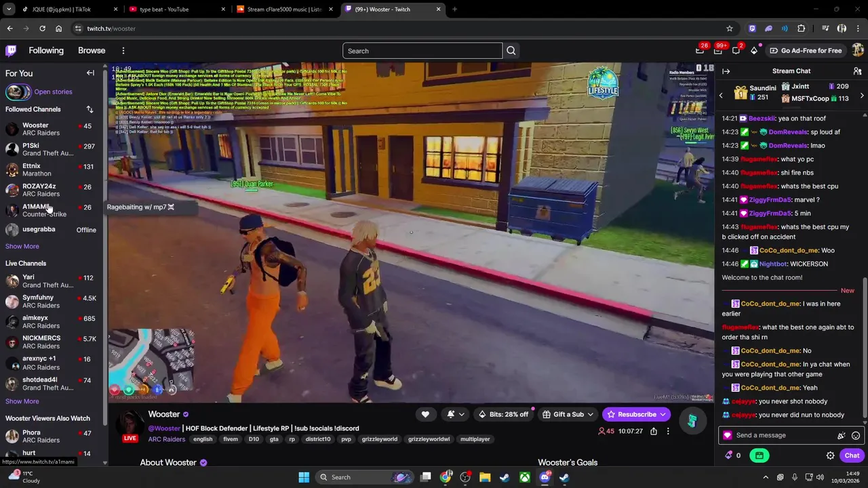Show more live channels
This screenshot has height=488, width=868.
[x=22, y=401]
